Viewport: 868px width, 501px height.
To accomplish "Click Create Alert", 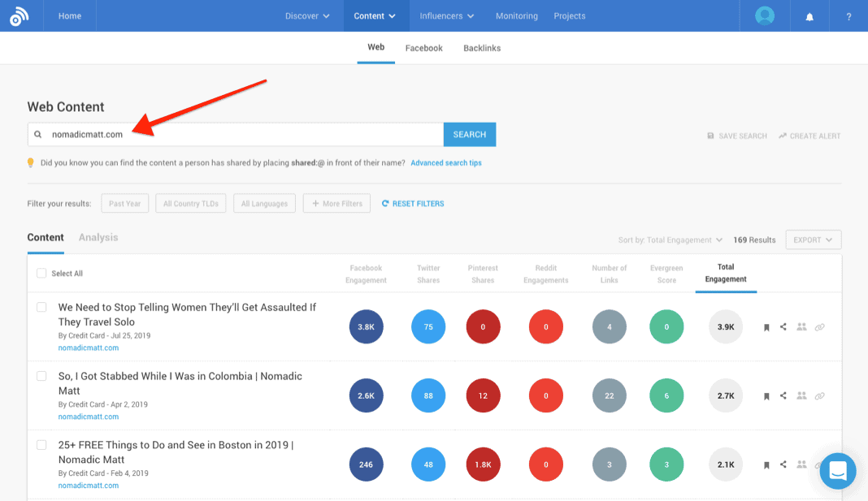I will click(809, 136).
